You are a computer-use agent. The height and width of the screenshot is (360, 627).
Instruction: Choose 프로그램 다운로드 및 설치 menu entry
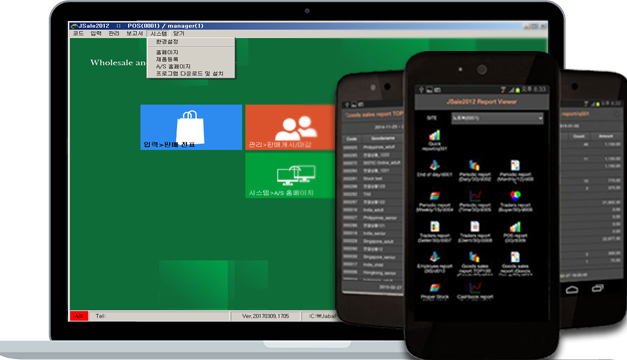pos(191,74)
